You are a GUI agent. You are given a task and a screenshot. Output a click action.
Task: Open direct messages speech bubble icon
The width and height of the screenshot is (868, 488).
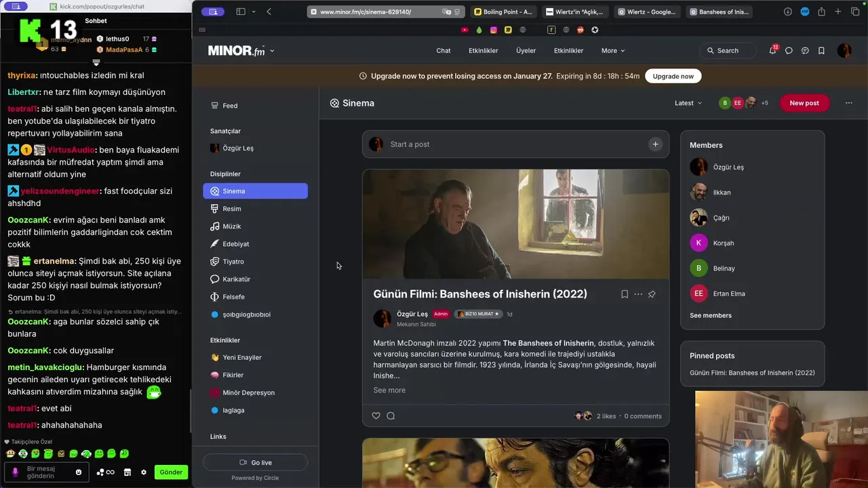tap(789, 51)
